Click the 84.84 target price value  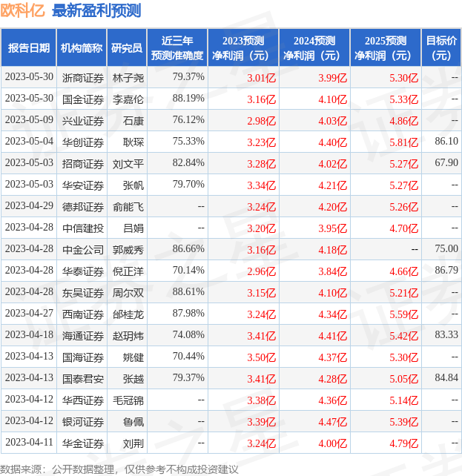pyautogui.click(x=446, y=377)
